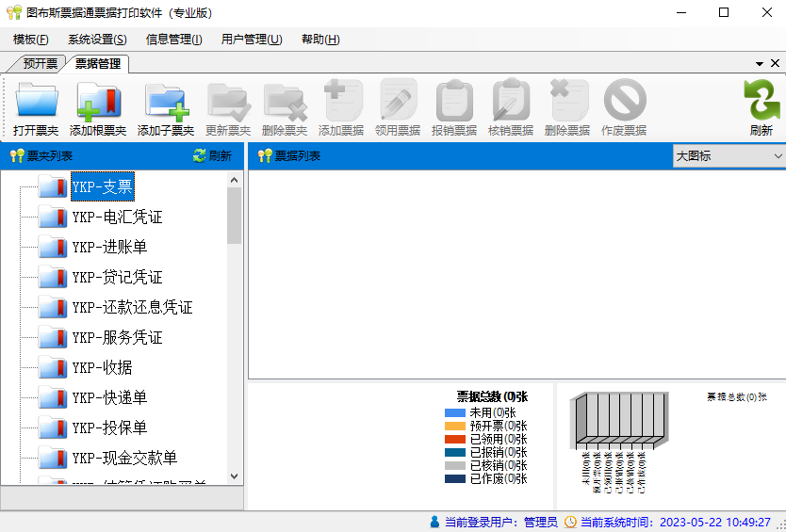The width and height of the screenshot is (786, 532).
Task: Select YKP-进账单 in the folder tree
Action: coord(109,247)
